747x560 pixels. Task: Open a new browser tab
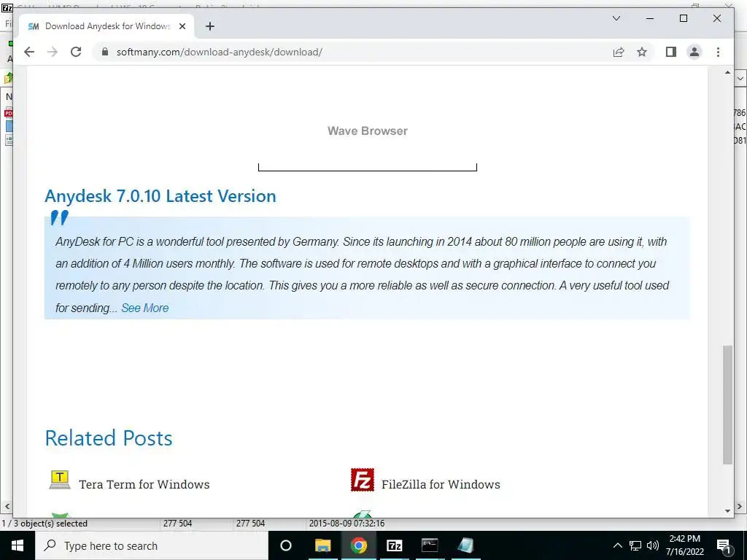coord(209,26)
